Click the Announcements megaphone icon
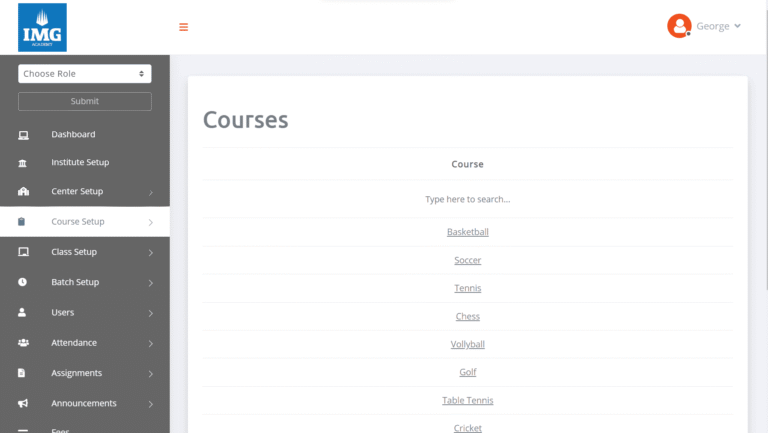 click(23, 404)
